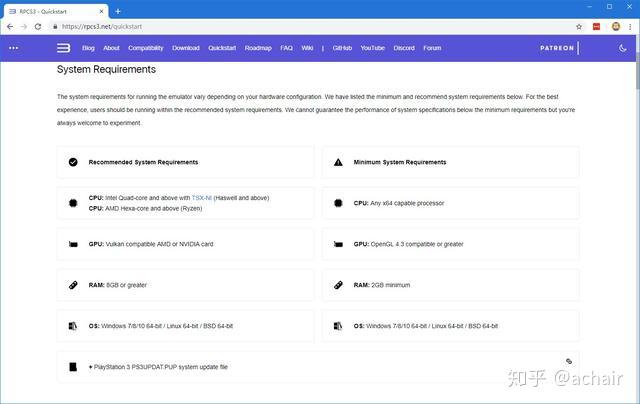Image resolution: width=640 pixels, height=404 pixels.
Task: Click the link icon on PS3UPDAT.PUP card
Action: pyautogui.click(x=568, y=360)
